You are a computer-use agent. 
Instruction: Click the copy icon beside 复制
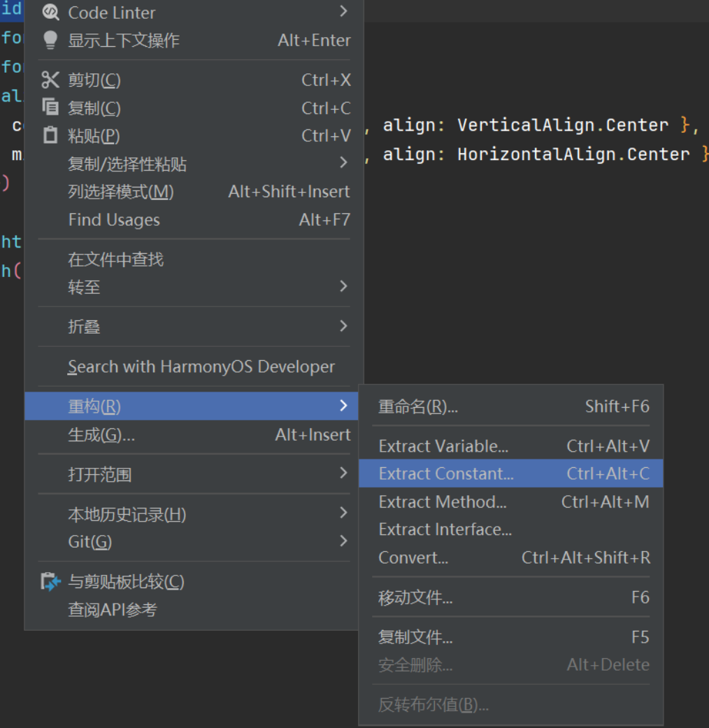tap(50, 108)
